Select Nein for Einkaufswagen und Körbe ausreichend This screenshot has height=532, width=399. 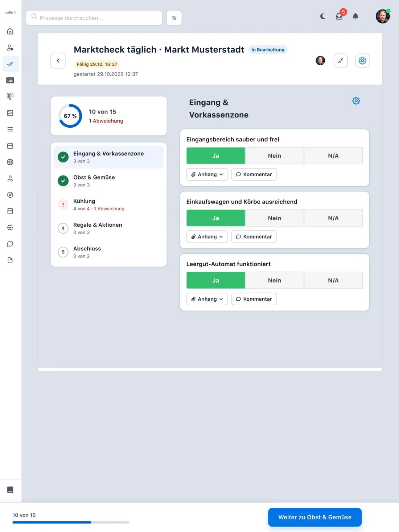point(275,218)
